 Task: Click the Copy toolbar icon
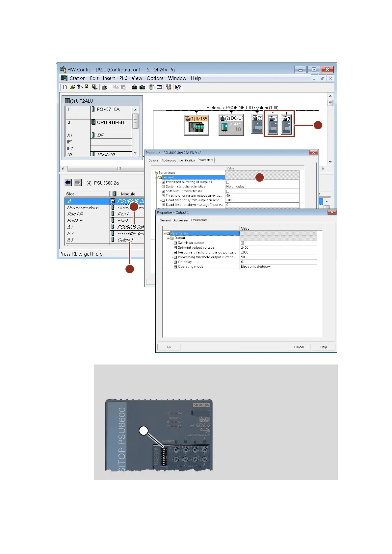tap(116, 87)
